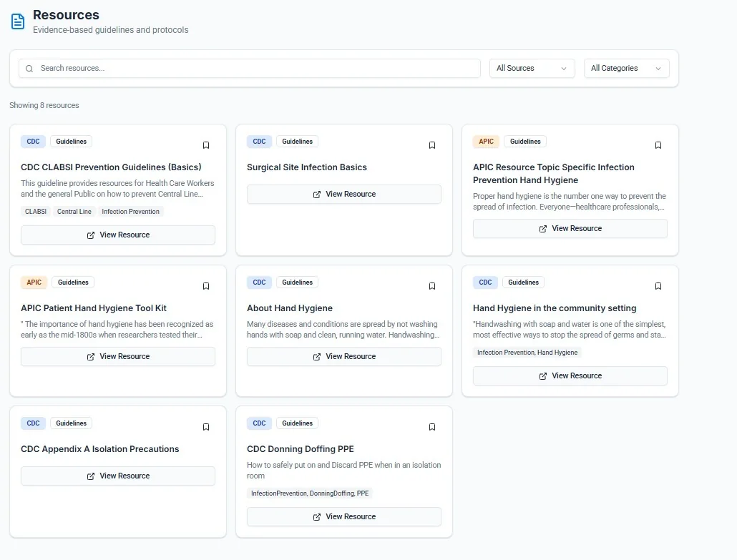Viewport: 737px width, 560px height.
Task: Click CDC badge on Appendix A Isolation card
Action: click(x=34, y=423)
